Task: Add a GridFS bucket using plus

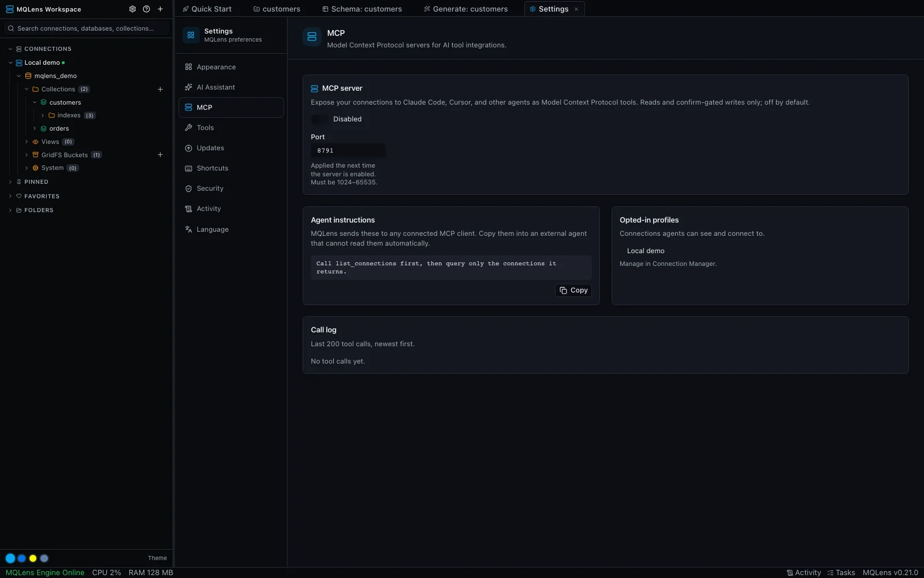Action: click(x=161, y=155)
